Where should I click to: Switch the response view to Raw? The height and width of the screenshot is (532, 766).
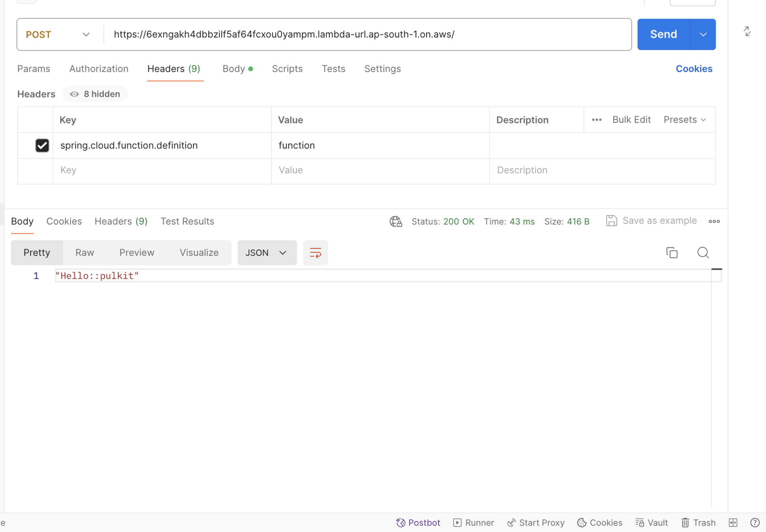(84, 253)
